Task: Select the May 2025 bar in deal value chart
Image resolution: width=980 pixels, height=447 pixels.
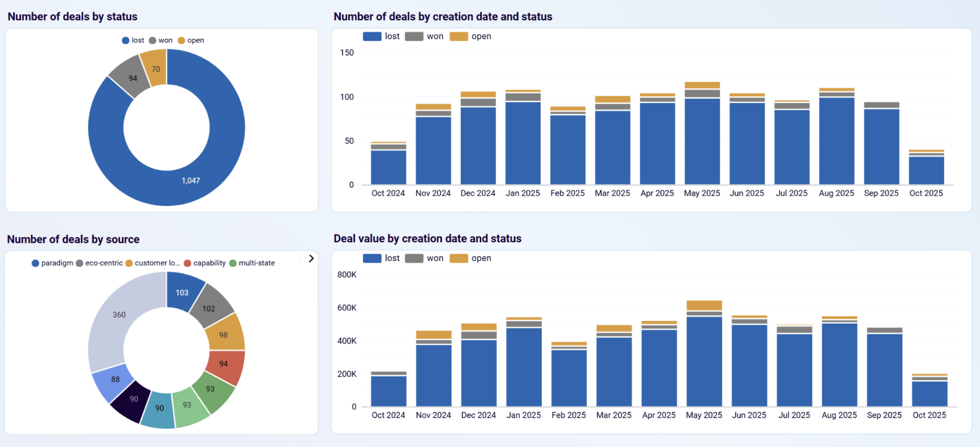Action: [704, 353]
